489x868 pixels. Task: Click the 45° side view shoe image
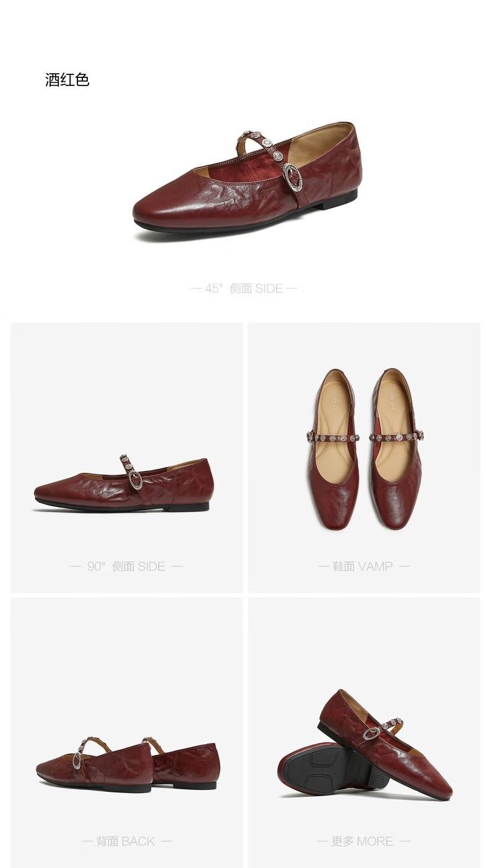click(x=246, y=179)
